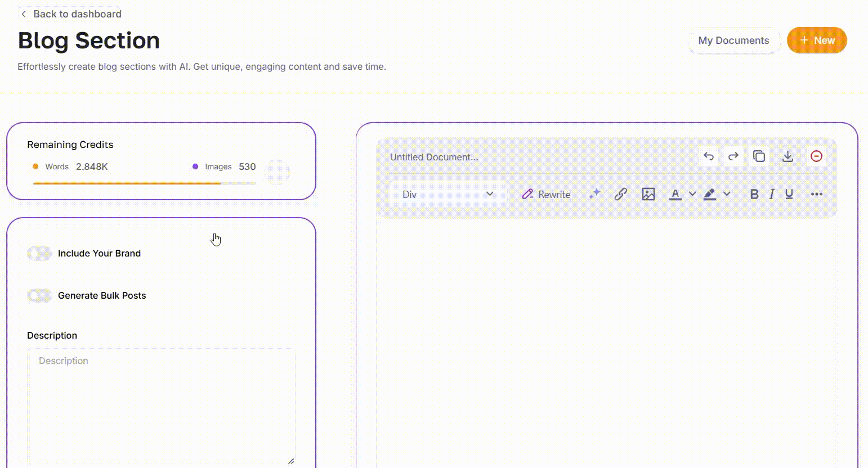
Task: Open more options ellipsis menu
Action: [816, 194]
